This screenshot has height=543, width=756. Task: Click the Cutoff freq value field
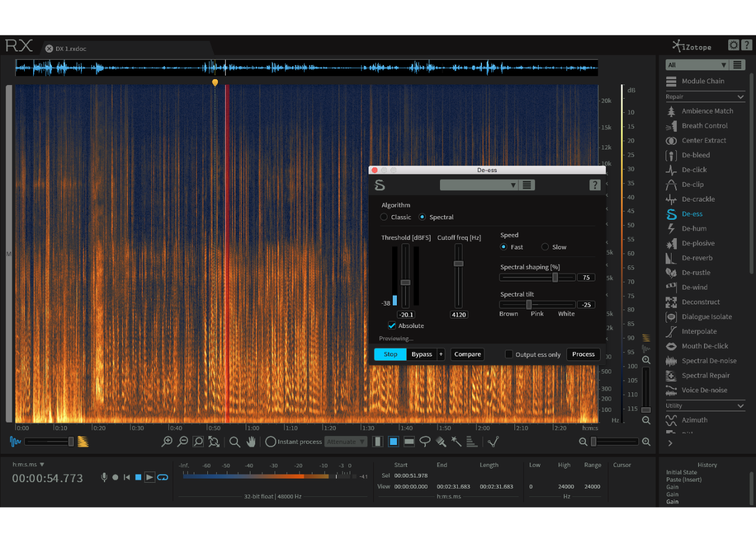pos(459,315)
